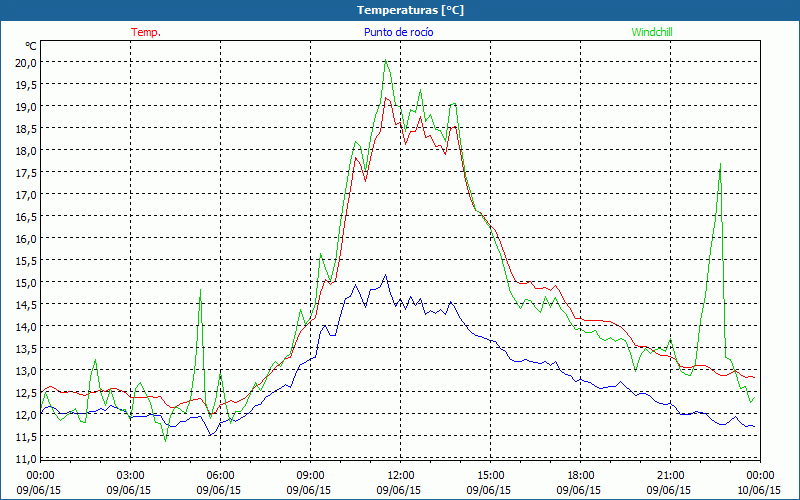Click the 12:00 time axis label

401,476
